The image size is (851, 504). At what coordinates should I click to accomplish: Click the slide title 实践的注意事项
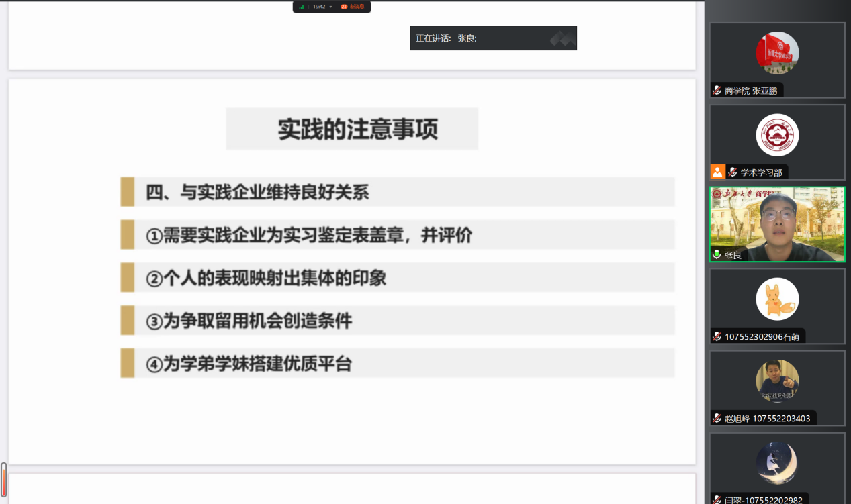tap(358, 129)
